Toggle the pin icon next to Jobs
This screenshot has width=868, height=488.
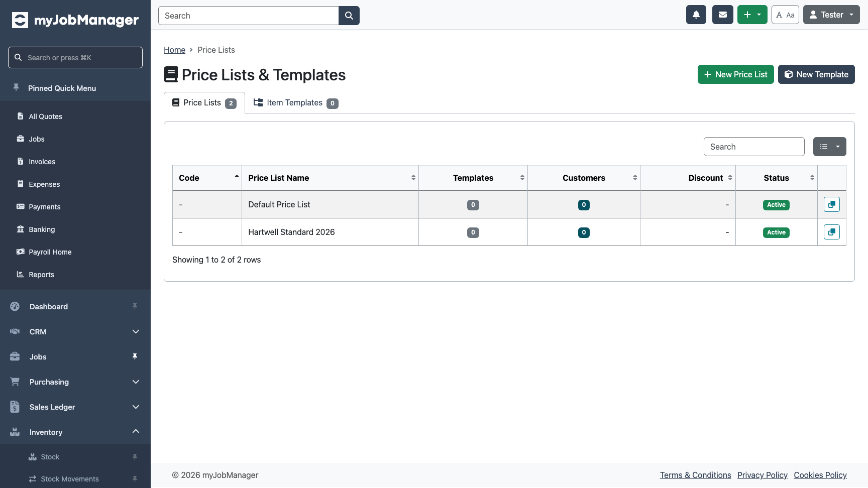(x=135, y=356)
